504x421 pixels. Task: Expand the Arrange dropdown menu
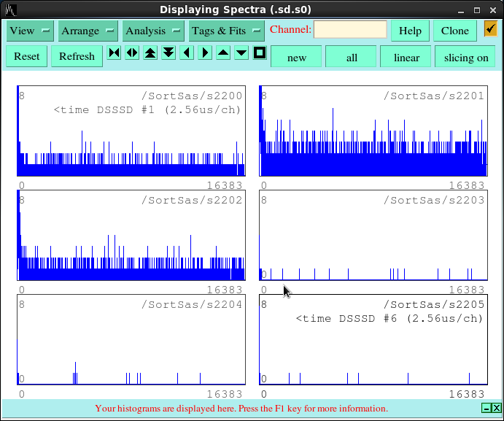point(88,31)
